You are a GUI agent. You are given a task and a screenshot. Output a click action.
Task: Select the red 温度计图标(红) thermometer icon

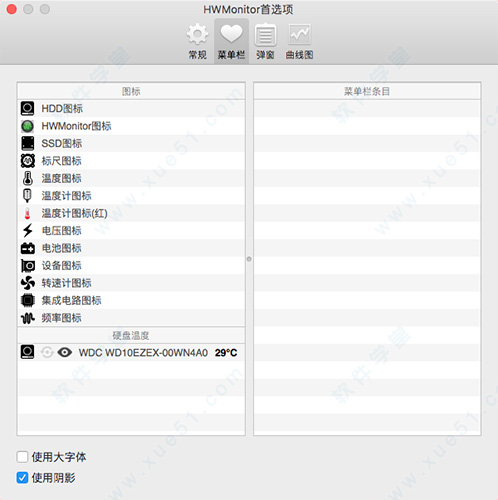(27, 213)
